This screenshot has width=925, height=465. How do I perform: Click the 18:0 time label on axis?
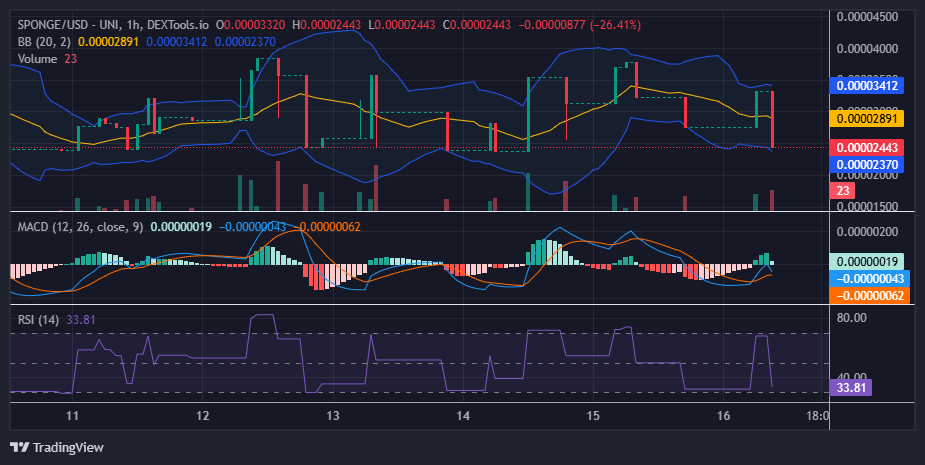click(x=817, y=415)
